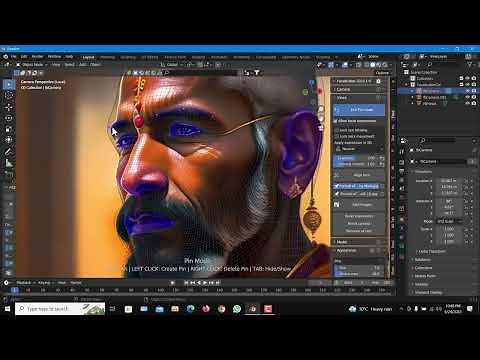480x360 pixels.
Task: Click the Reset camera button
Action: coord(359,223)
